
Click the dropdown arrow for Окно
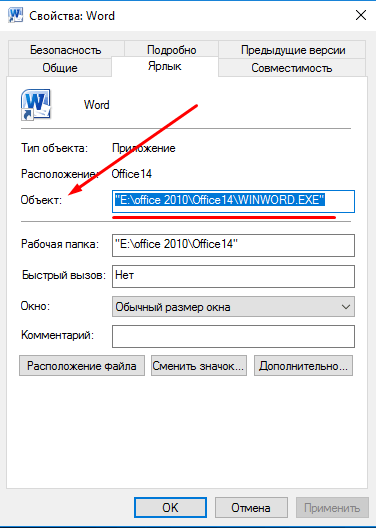pos(346,307)
